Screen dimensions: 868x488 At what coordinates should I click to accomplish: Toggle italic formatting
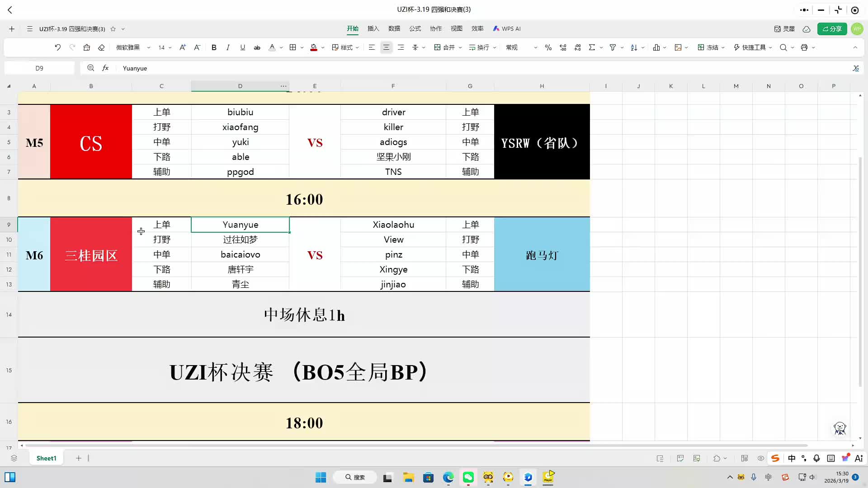tap(228, 47)
